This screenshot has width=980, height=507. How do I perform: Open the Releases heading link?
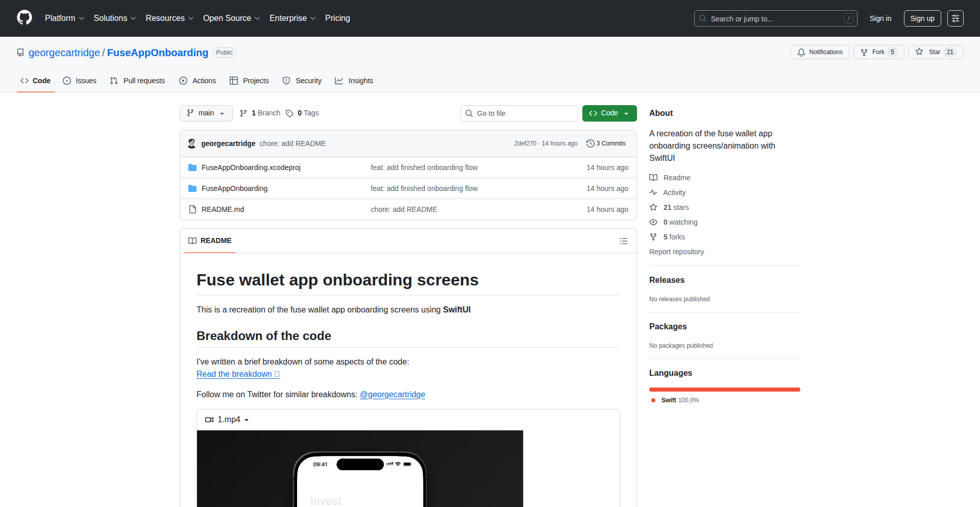click(x=667, y=280)
